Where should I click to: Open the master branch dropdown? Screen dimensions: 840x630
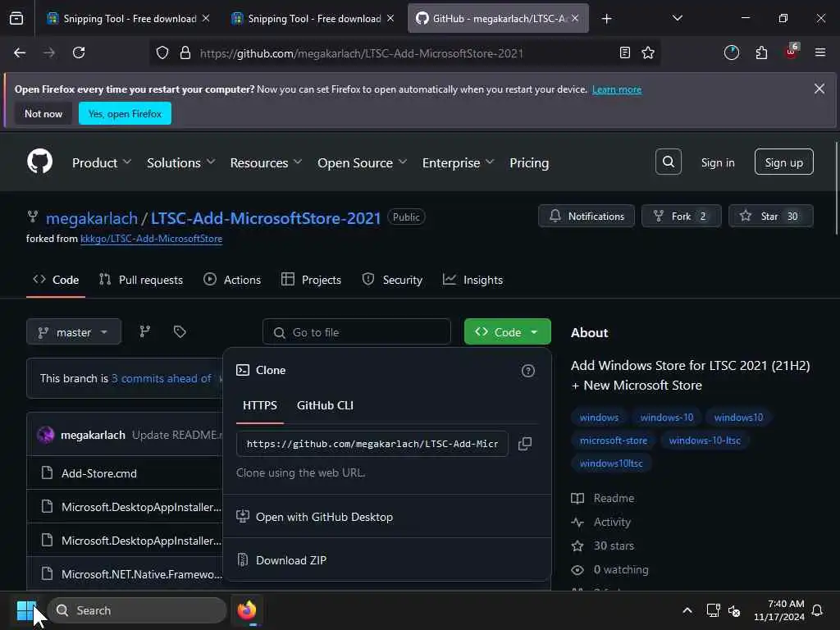coord(74,331)
